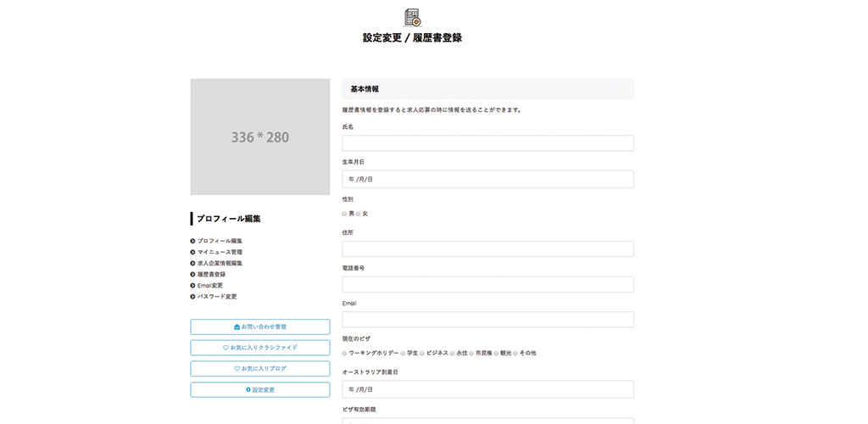
Task: Choose その他 visa radio button
Action: pyautogui.click(x=515, y=353)
